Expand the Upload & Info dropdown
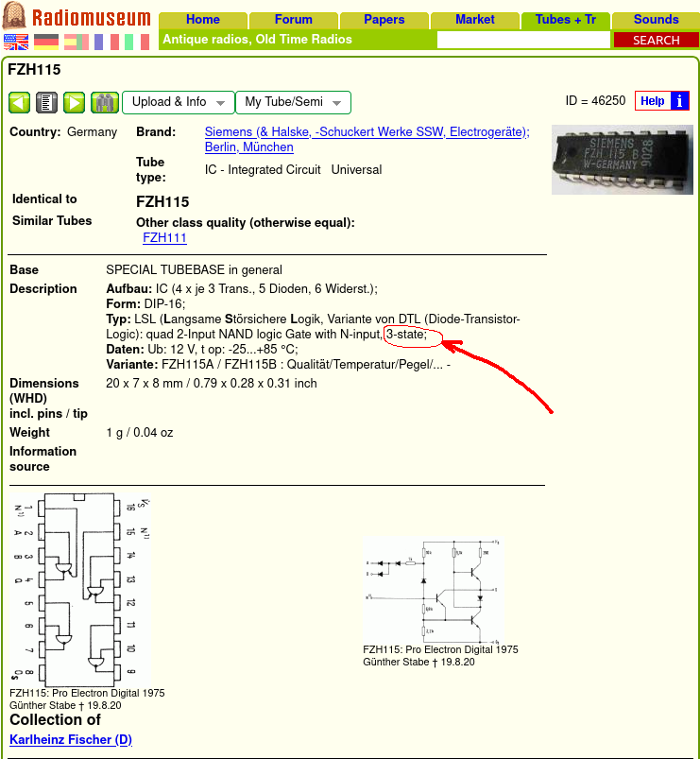Screen dimensions: 700x759 179,102
